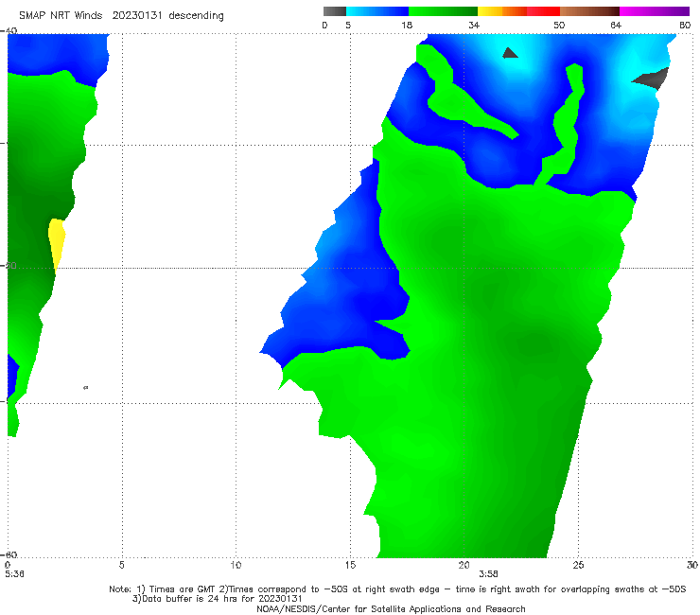Select the red segment of the color bar

543,11
